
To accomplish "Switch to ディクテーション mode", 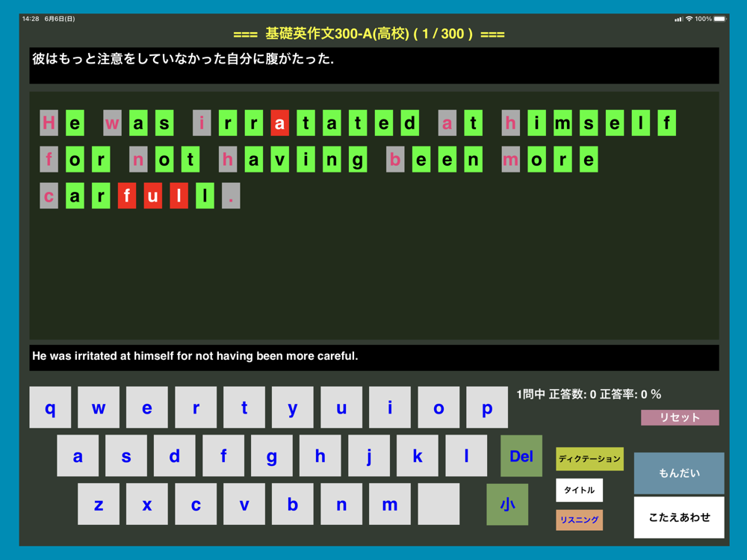I will 590,459.
